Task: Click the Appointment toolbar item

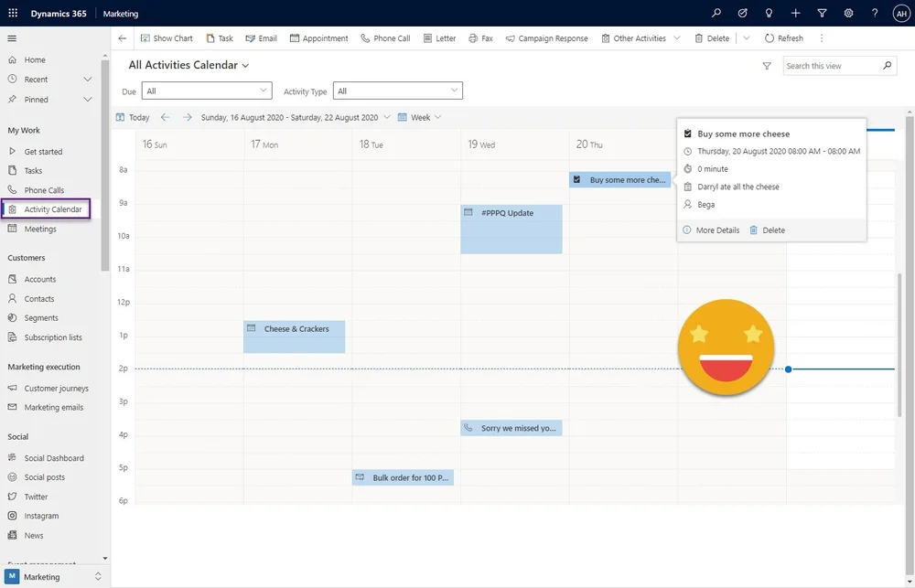Action: click(318, 37)
